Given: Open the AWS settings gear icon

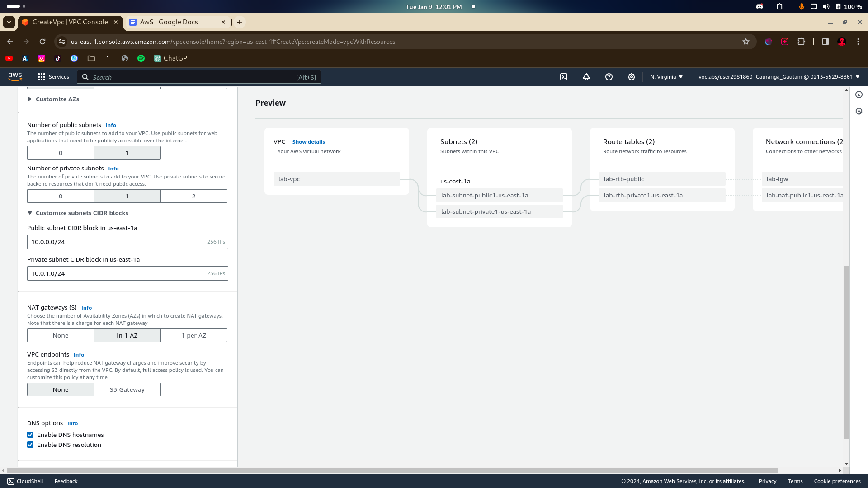Looking at the screenshot, I should tap(632, 77).
